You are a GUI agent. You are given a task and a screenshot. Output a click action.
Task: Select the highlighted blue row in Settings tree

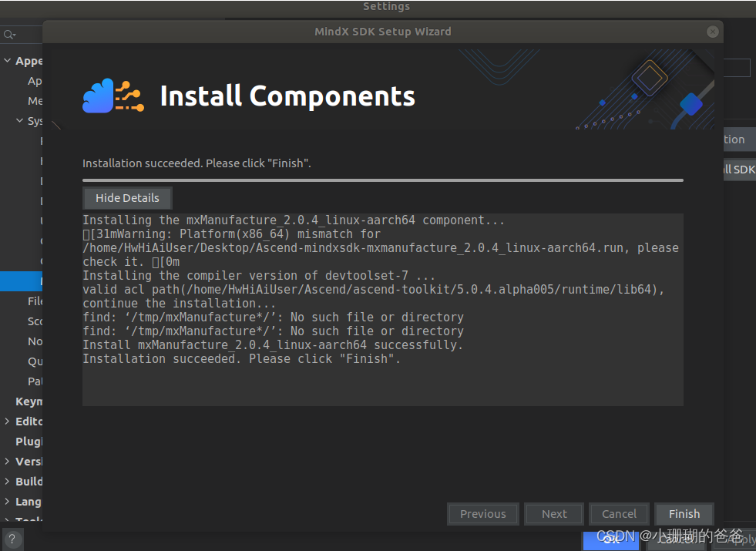pyautogui.click(x=22, y=281)
